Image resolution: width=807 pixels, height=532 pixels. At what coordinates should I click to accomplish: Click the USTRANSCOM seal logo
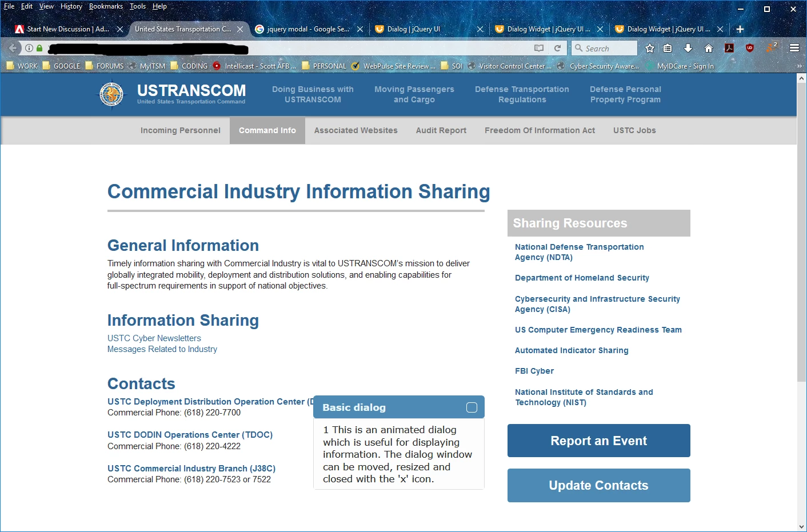point(111,94)
